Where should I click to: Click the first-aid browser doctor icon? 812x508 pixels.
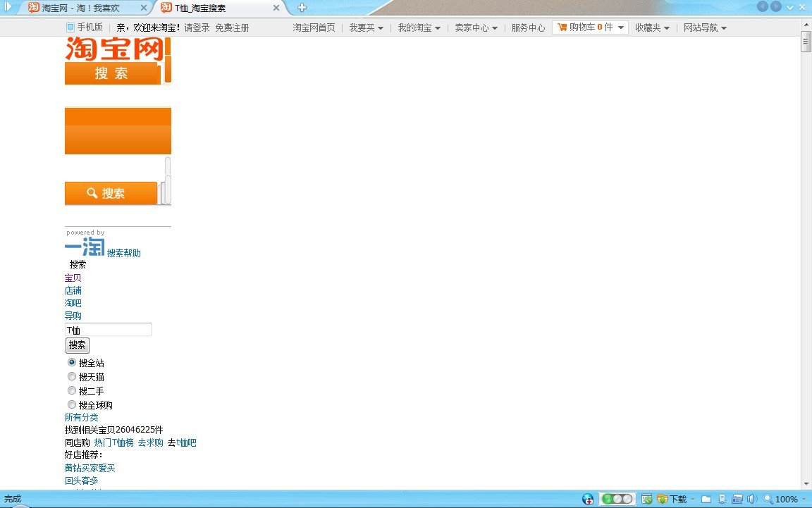point(588,499)
